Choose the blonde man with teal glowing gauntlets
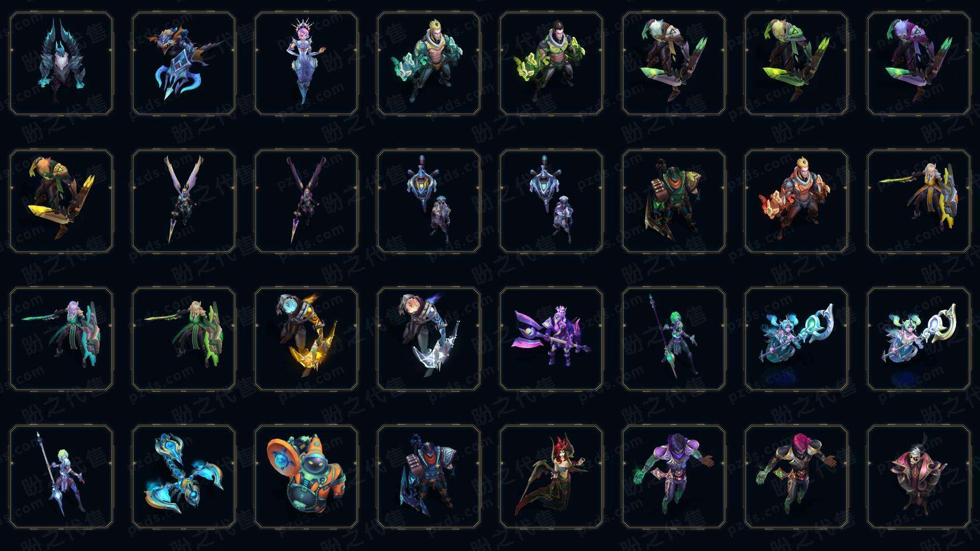The width and height of the screenshot is (980, 551). point(428,63)
